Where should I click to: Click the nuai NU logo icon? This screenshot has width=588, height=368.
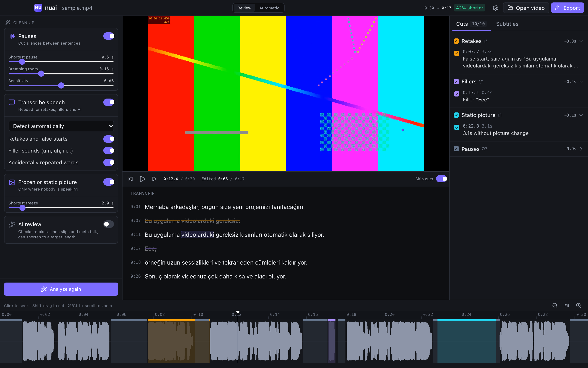[x=38, y=8]
